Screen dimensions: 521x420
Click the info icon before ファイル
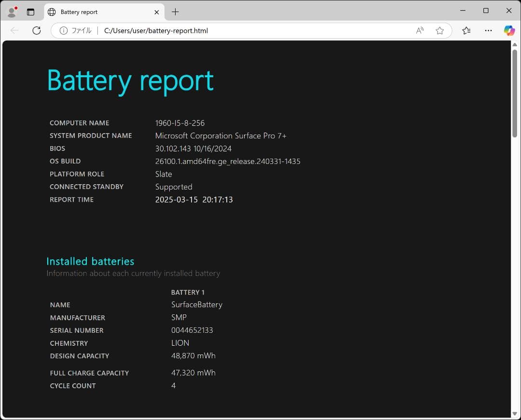point(63,30)
